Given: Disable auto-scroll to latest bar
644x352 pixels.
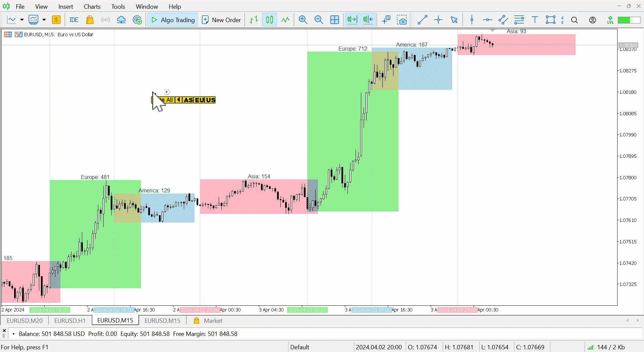Looking at the screenshot, I should click(352, 20).
